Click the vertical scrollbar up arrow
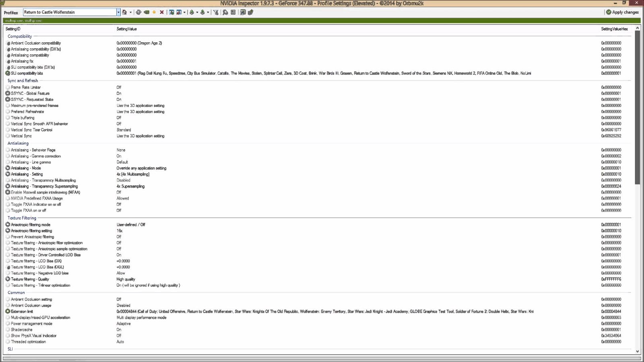This screenshot has width=644, height=362. point(637,28)
